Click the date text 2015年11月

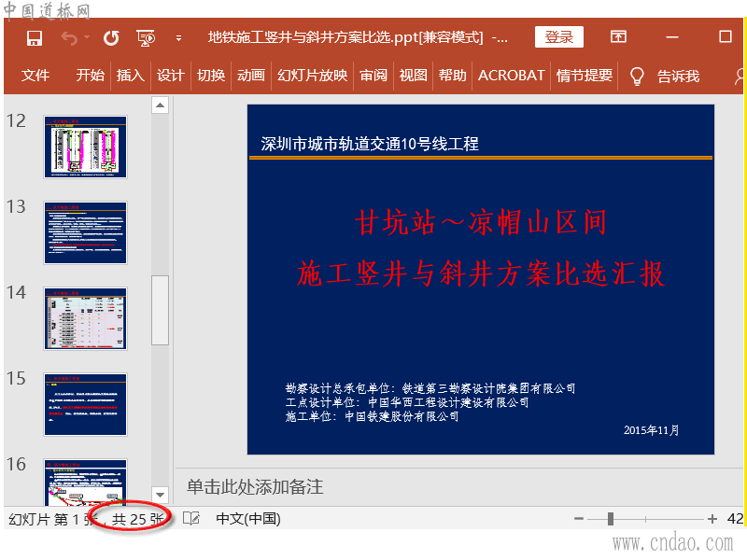tap(651, 430)
